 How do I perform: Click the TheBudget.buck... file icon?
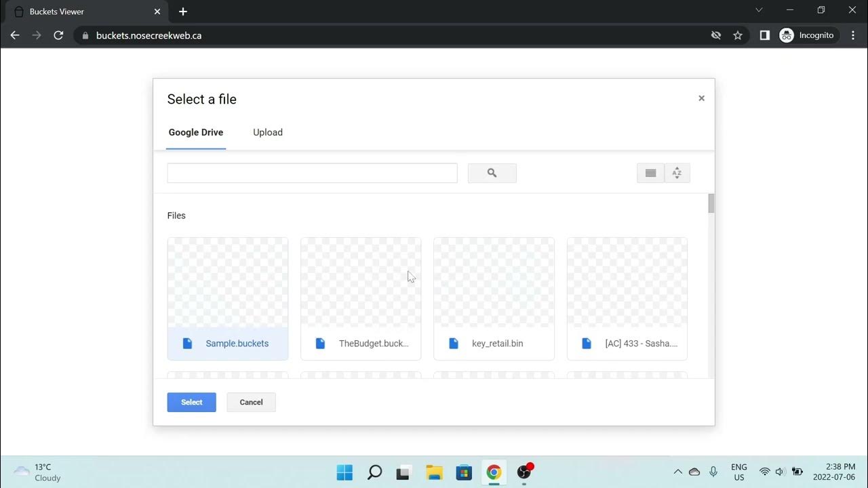point(321,344)
